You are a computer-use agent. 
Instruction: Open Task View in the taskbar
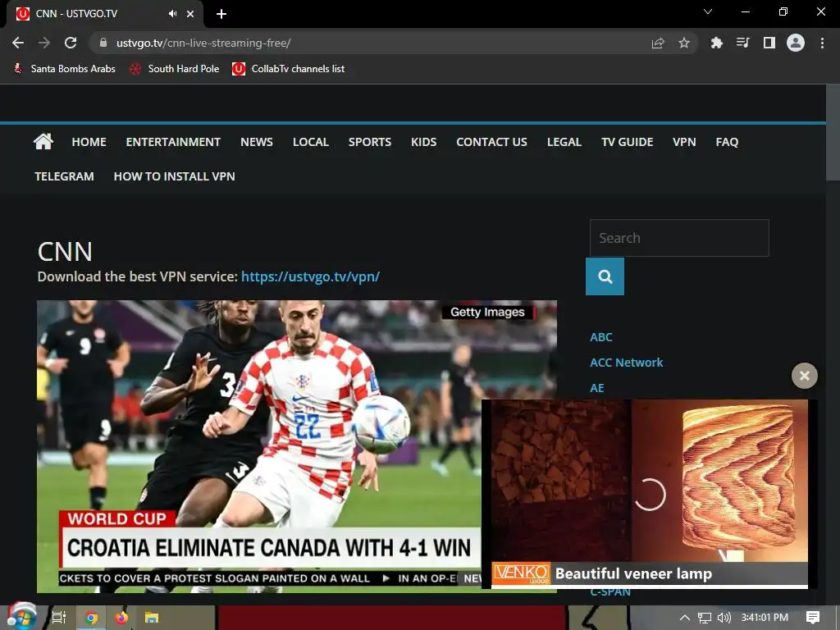click(59, 618)
